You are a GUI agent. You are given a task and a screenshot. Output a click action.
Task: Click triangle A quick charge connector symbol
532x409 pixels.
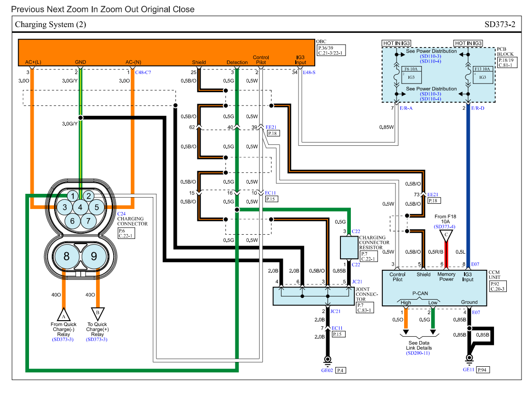coord(63,314)
